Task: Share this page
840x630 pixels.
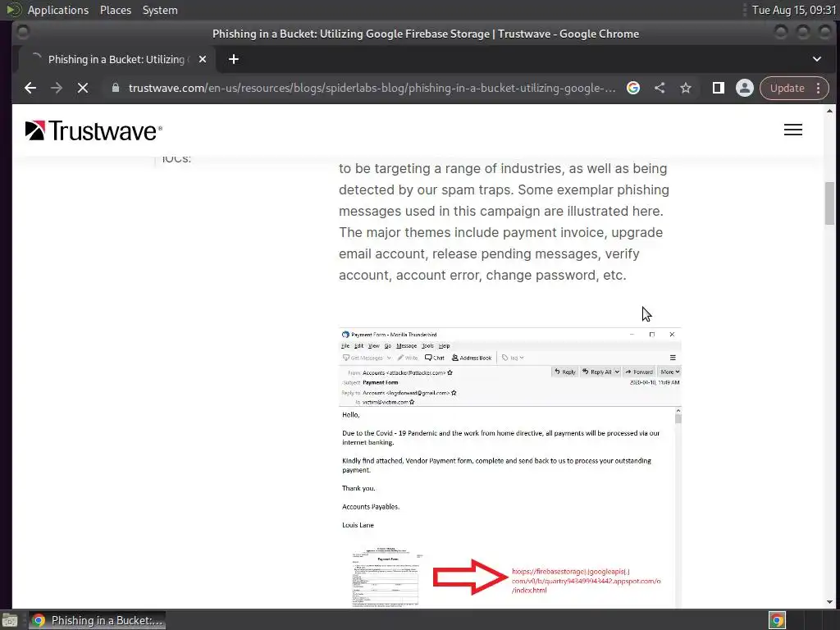Action: (x=660, y=88)
